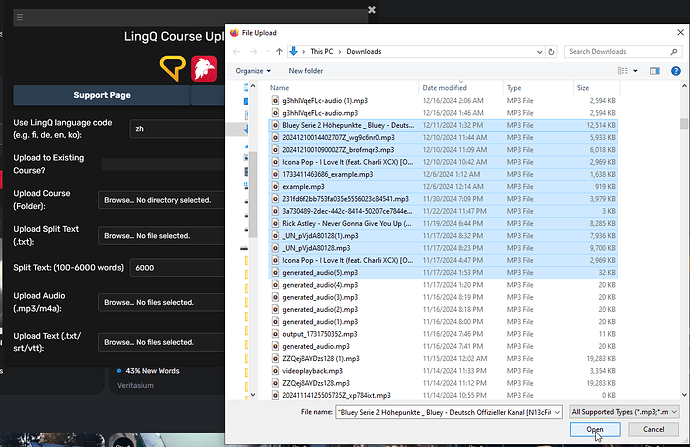The height and width of the screenshot is (447, 690).
Task: Toggle the preview pane
Action: [655, 71]
